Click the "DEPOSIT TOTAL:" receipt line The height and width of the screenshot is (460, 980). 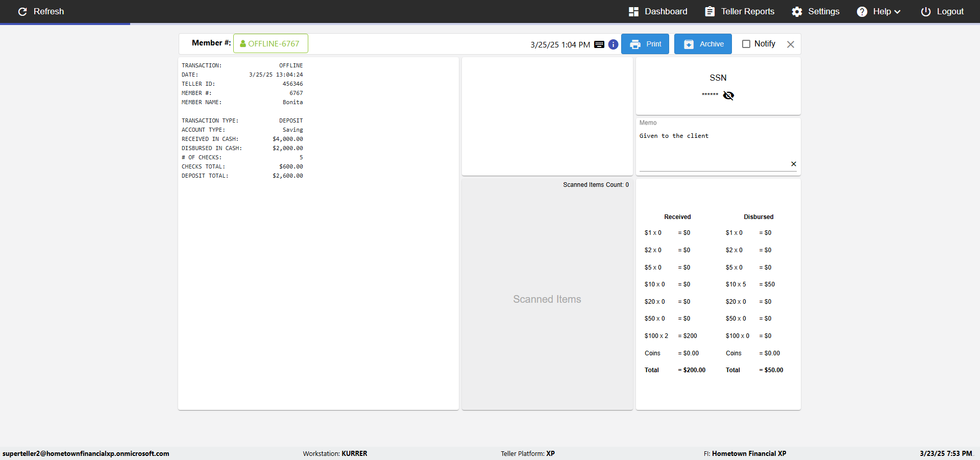tap(242, 176)
